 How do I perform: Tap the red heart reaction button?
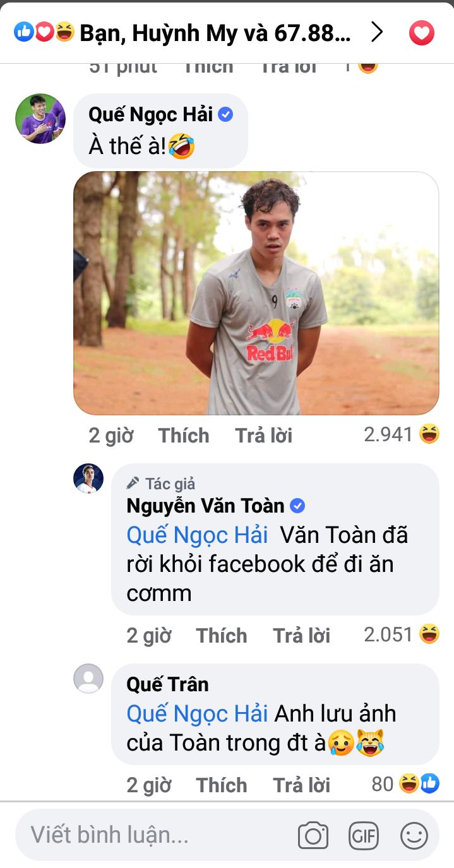tap(422, 33)
